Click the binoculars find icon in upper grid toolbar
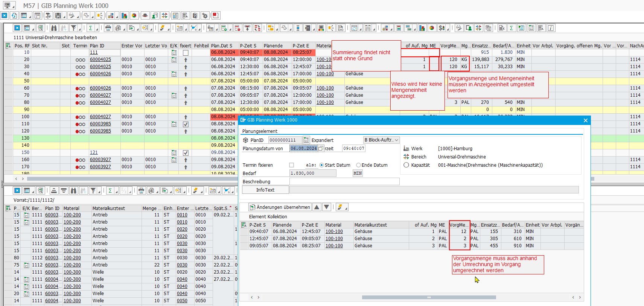The height and width of the screenshot is (306, 644). tap(54, 28)
